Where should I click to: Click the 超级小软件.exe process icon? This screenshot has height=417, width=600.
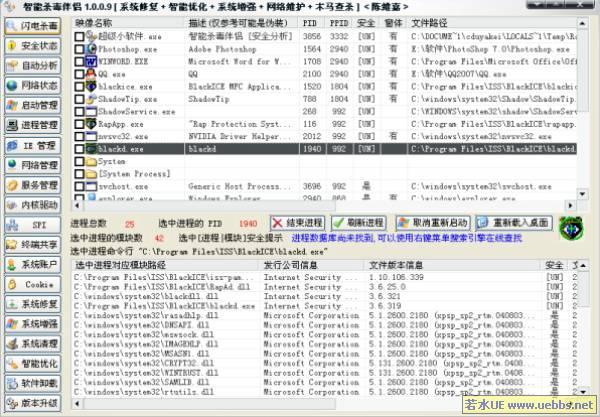91,36
